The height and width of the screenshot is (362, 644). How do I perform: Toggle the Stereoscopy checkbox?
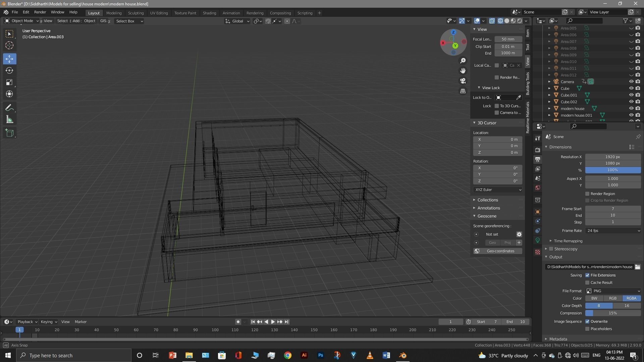pos(551,249)
